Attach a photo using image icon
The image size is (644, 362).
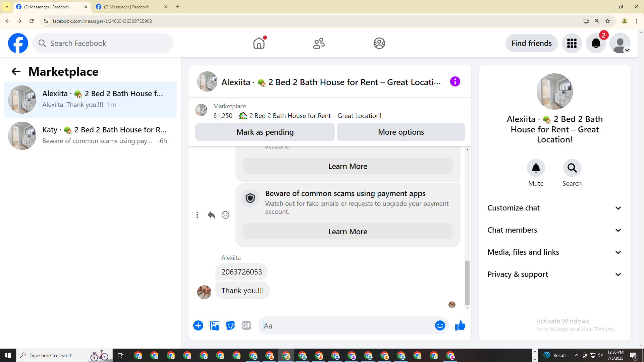coord(214,325)
